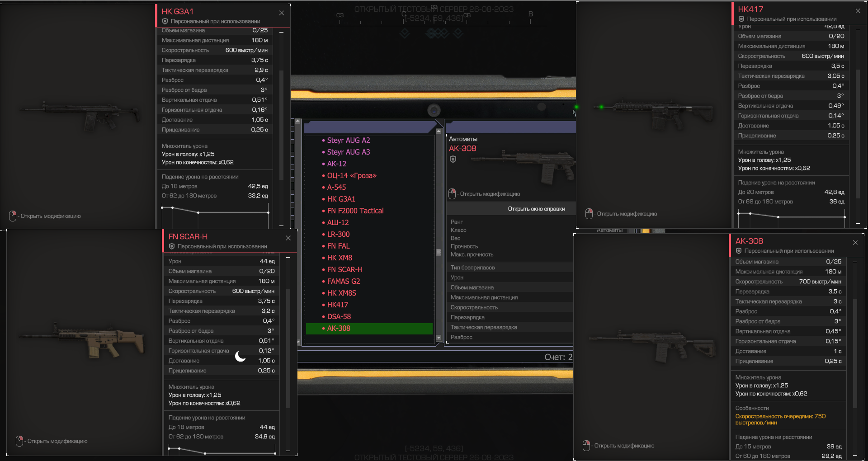Image resolution: width=868 pixels, height=461 pixels.
Task: Click weapon list scrollbar thumb
Action: pyautogui.click(x=439, y=253)
